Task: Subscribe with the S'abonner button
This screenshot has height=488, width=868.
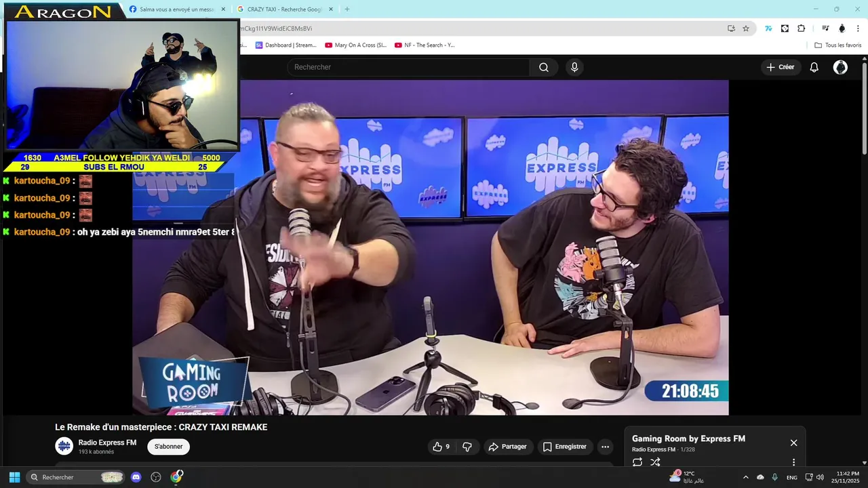Action: tap(168, 447)
